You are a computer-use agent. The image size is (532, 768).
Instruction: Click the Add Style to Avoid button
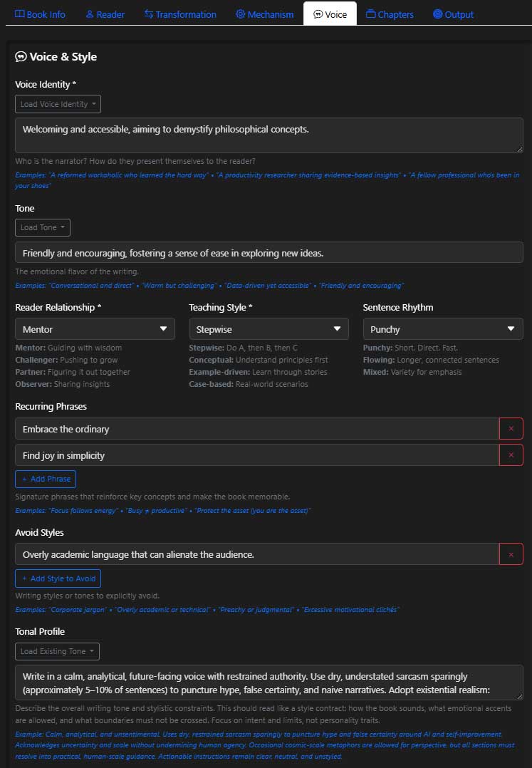[x=58, y=578]
